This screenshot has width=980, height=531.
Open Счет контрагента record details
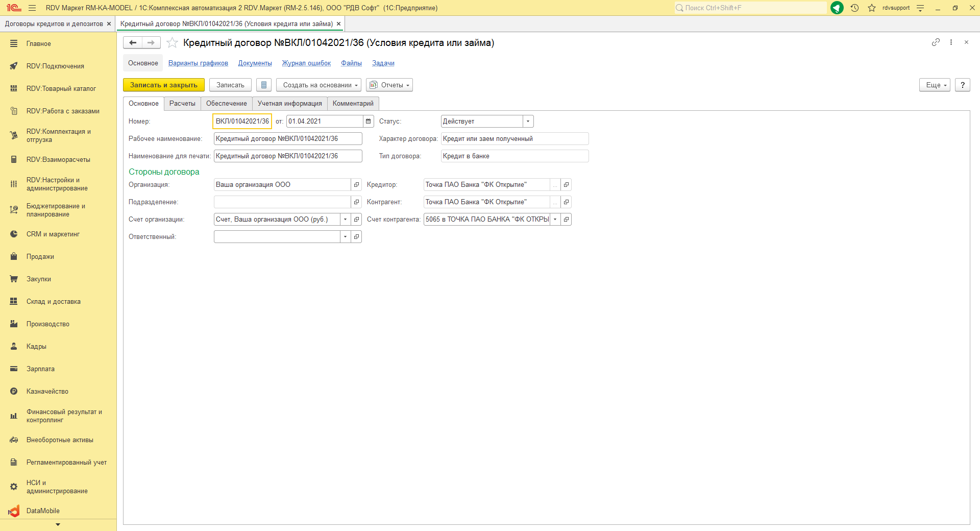(566, 219)
